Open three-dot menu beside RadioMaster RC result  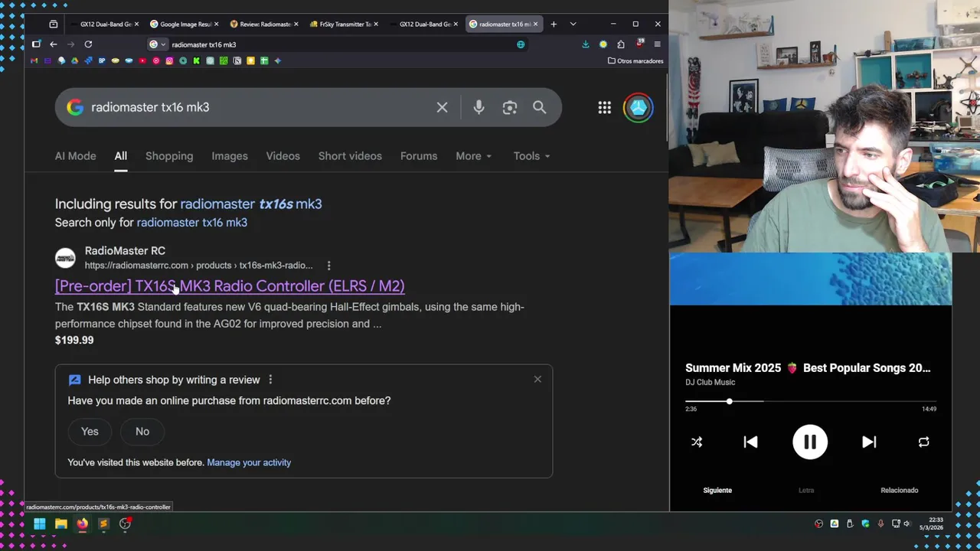click(x=328, y=266)
